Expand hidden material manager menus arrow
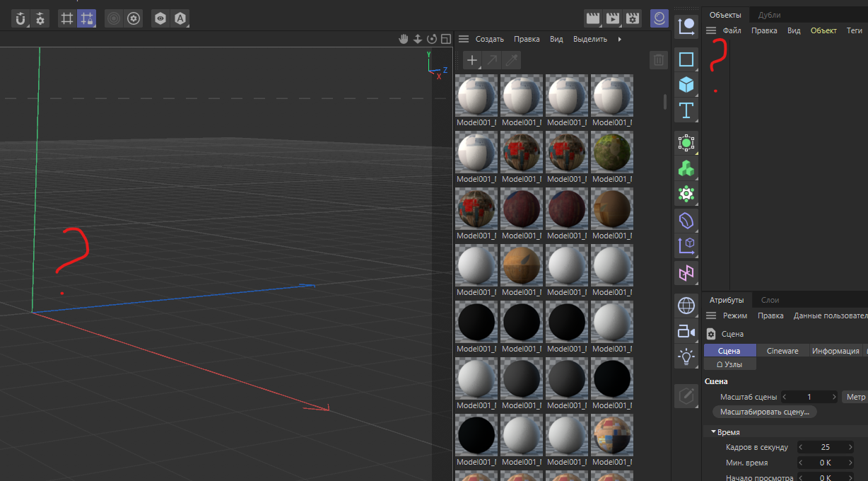Viewport: 868px width, 481px height. [620, 39]
